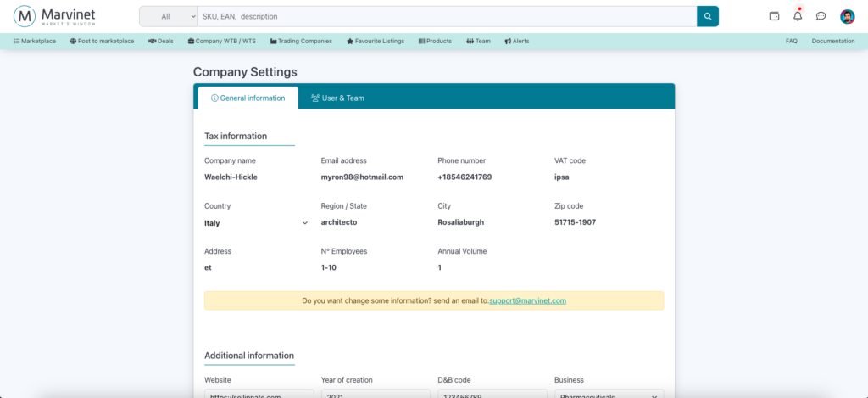Open the chat messages icon
This screenshot has width=868, height=398.
pos(821,16)
